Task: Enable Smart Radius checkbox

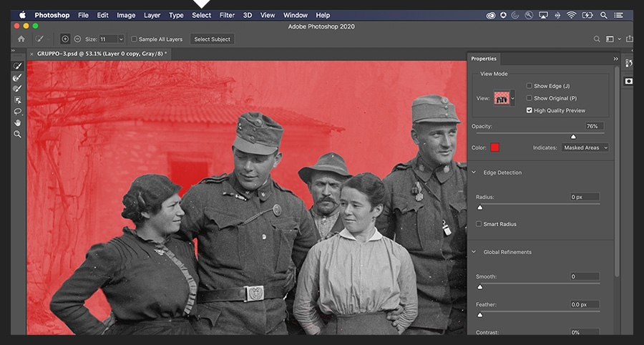Action: 479,224
